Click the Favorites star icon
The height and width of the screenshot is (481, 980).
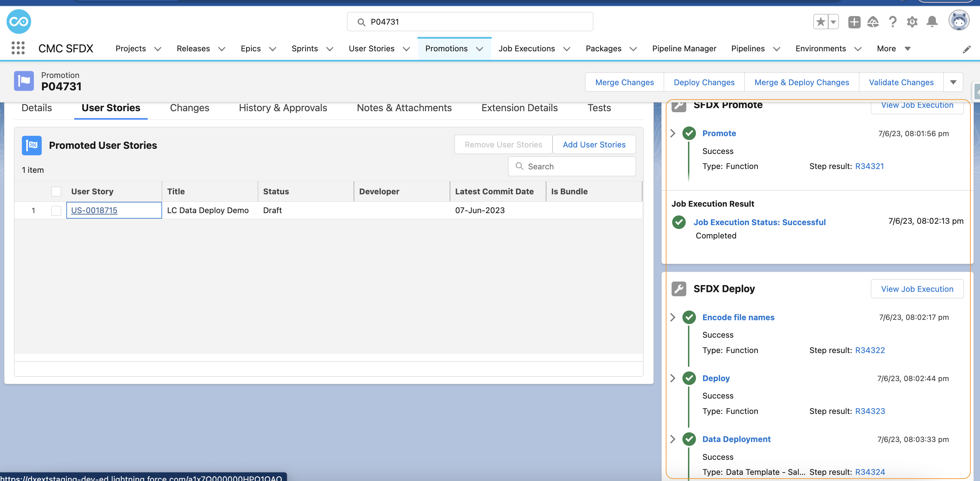(x=821, y=22)
